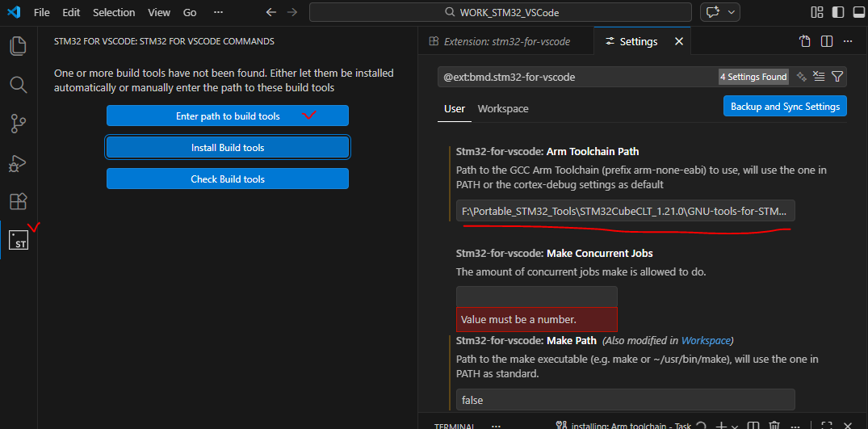This screenshot has height=429, width=868.
Task: Select the Workspace settings scope tab
Action: click(x=503, y=108)
